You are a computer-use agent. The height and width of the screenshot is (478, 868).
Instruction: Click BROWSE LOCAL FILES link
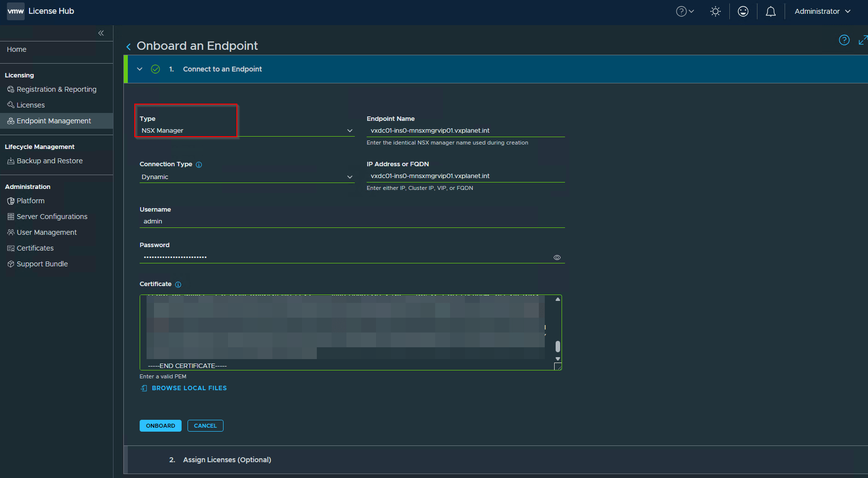(x=189, y=388)
